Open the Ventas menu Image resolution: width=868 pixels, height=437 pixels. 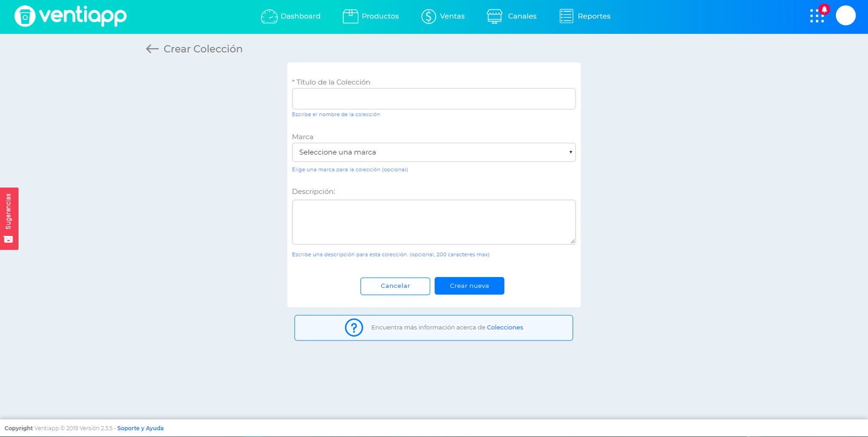click(452, 16)
